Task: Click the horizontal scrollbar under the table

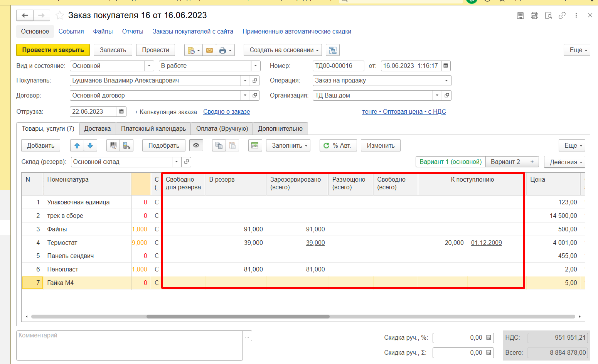Action: [238, 317]
